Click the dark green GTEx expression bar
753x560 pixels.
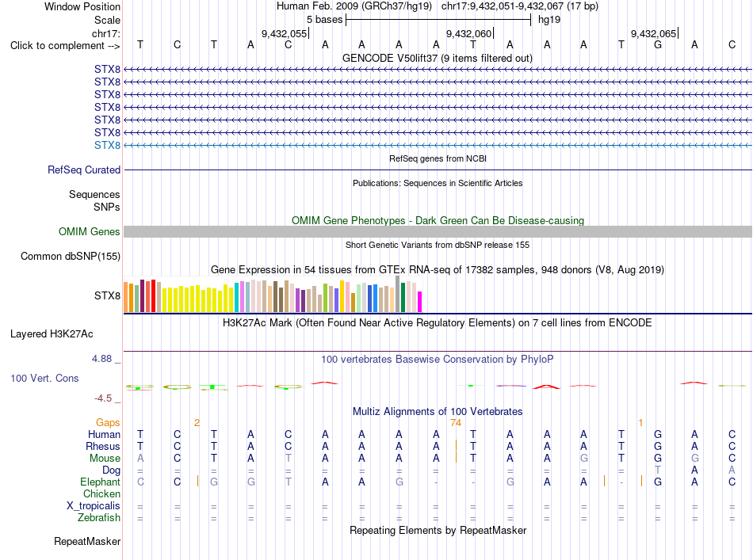tap(403, 298)
